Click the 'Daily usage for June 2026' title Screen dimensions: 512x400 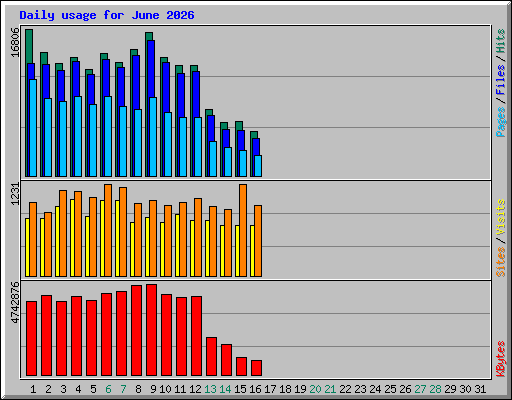(107, 15)
